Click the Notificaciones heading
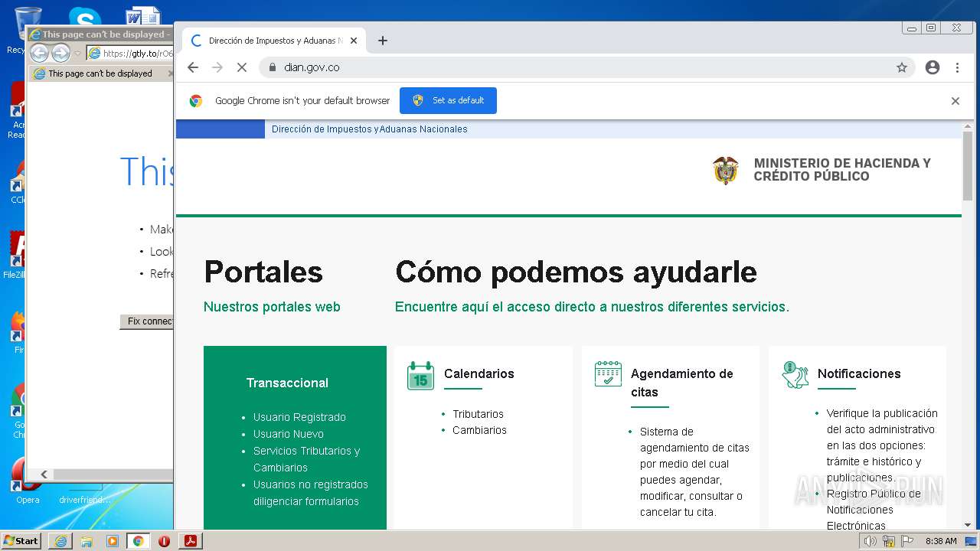The image size is (980, 551). (x=859, y=373)
